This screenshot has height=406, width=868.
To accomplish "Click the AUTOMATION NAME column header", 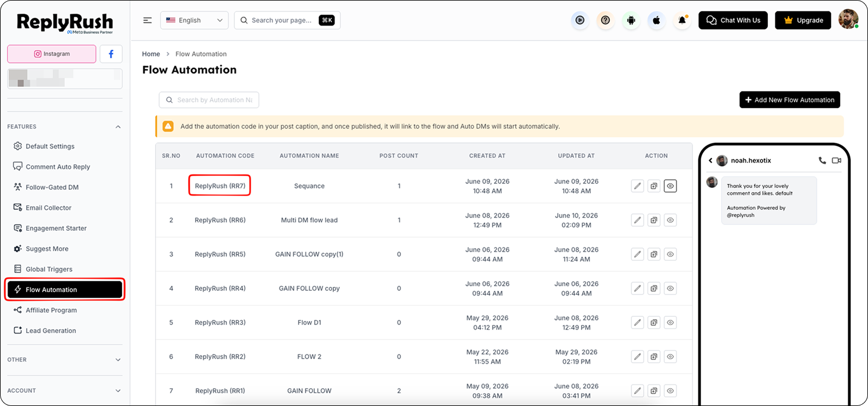I will point(309,156).
